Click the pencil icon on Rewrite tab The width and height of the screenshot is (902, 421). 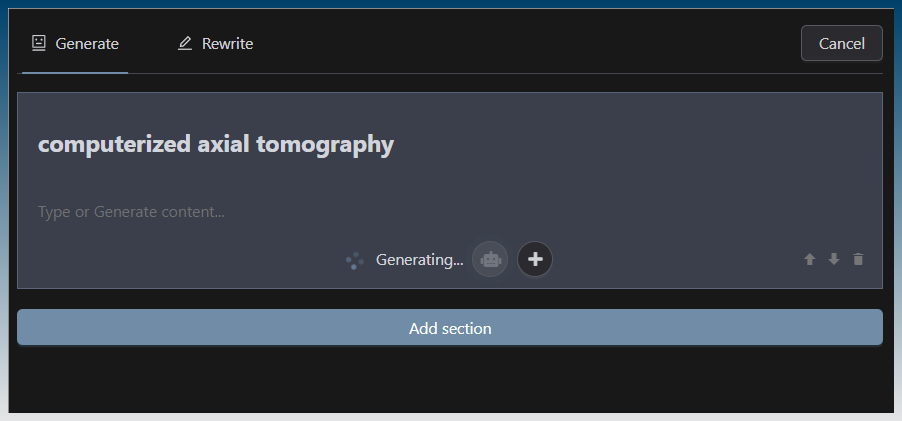point(185,44)
